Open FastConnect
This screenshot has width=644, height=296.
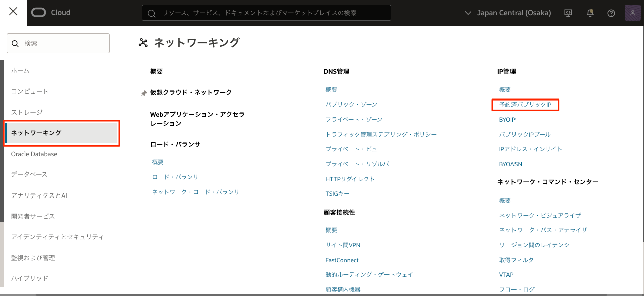click(x=342, y=260)
